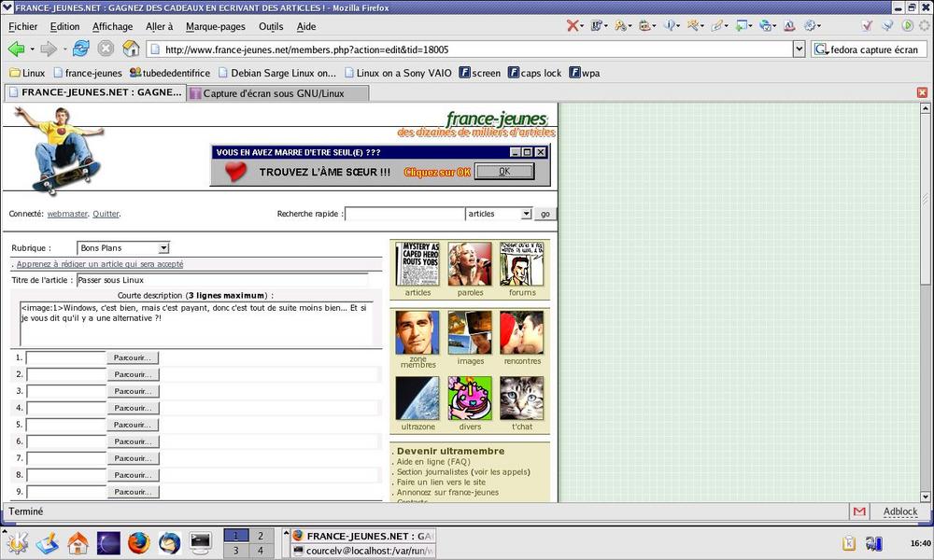Click the Titre de l'article input field

click(x=222, y=280)
